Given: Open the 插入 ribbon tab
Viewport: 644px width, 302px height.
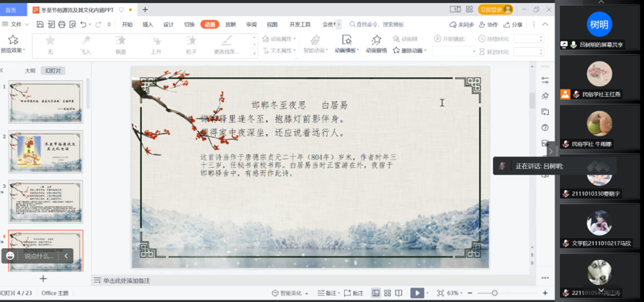Looking at the screenshot, I should pyautogui.click(x=148, y=24).
